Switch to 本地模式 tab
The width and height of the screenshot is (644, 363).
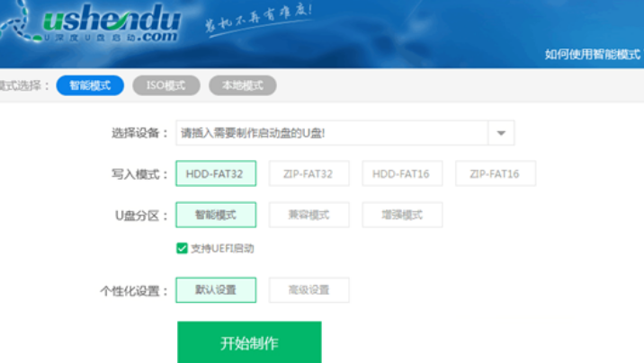pyautogui.click(x=242, y=85)
